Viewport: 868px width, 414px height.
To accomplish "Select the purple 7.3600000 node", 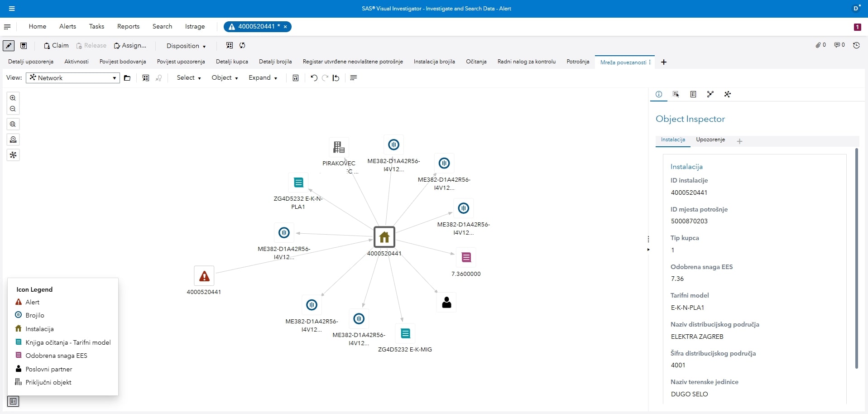I will tap(466, 258).
